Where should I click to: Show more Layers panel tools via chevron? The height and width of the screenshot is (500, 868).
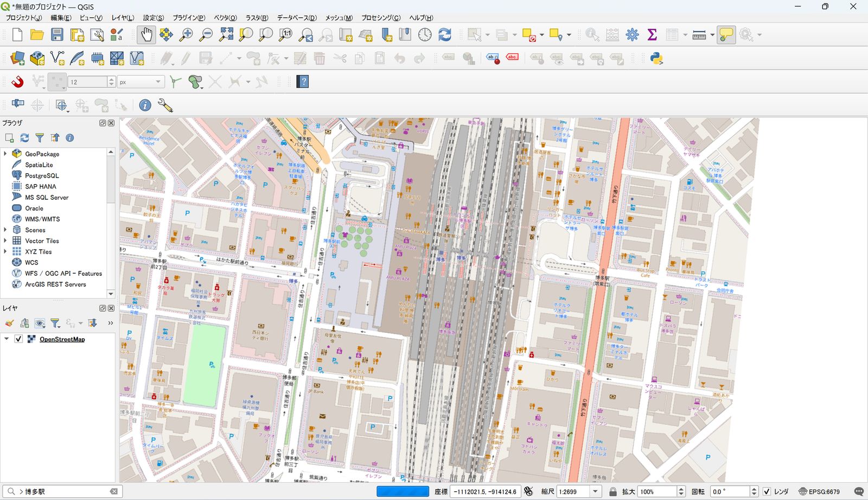coord(110,324)
